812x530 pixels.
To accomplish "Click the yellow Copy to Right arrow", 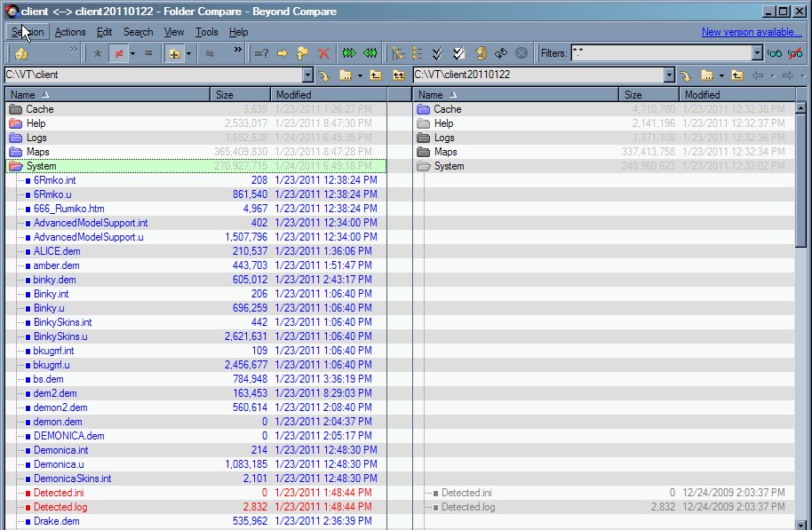I will 283,53.
